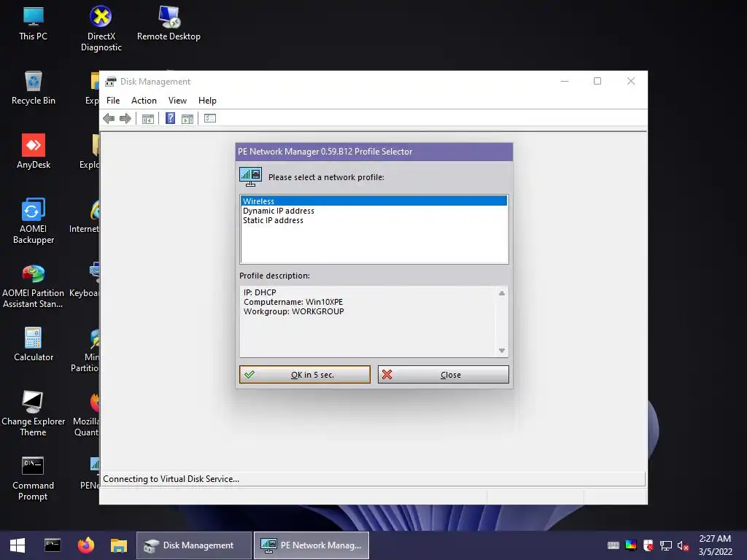Open the DirectX Diagnostic desktop icon
The height and width of the screenshot is (560, 747).
pos(101,28)
